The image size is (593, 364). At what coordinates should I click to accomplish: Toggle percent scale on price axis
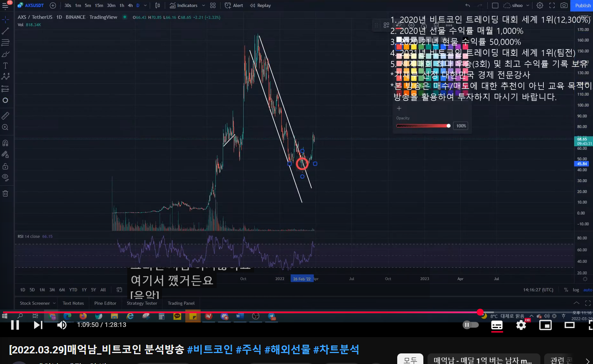[566, 290]
